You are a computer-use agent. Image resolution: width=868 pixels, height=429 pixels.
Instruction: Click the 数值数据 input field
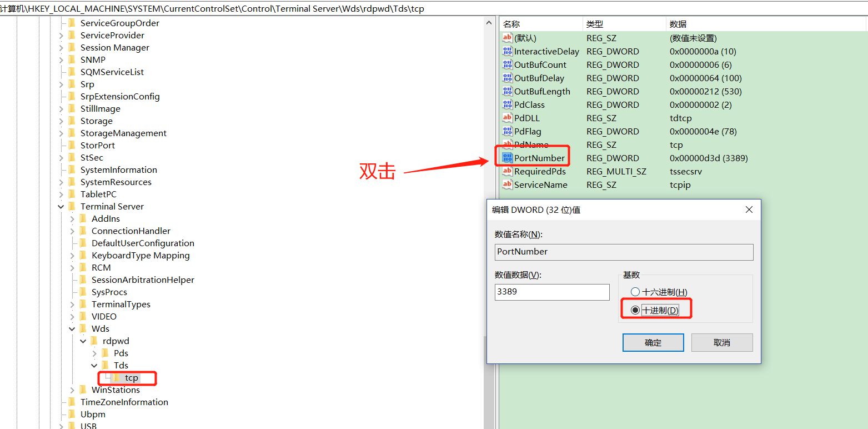(551, 292)
